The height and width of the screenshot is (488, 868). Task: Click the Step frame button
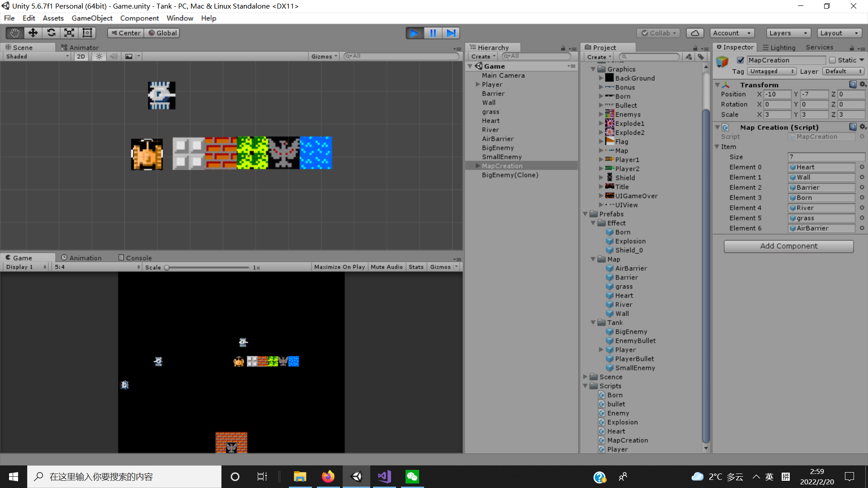click(451, 33)
